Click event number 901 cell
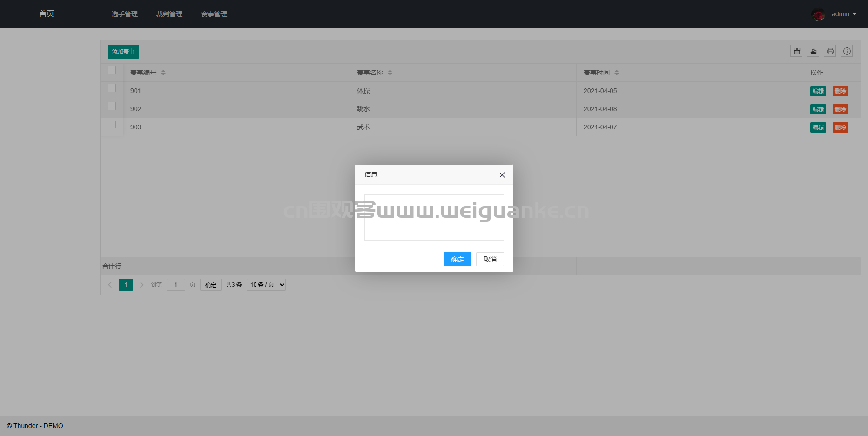This screenshot has height=436, width=868. 236,91
